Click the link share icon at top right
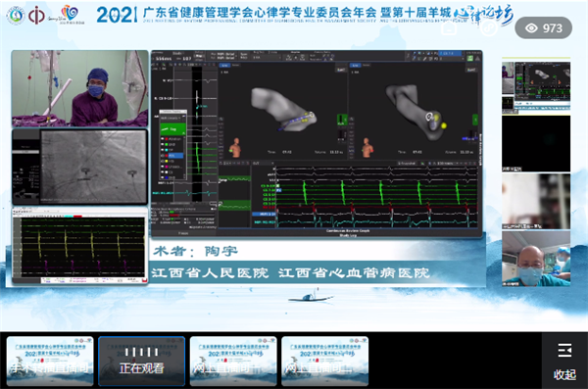588x389 pixels. (x=488, y=27)
